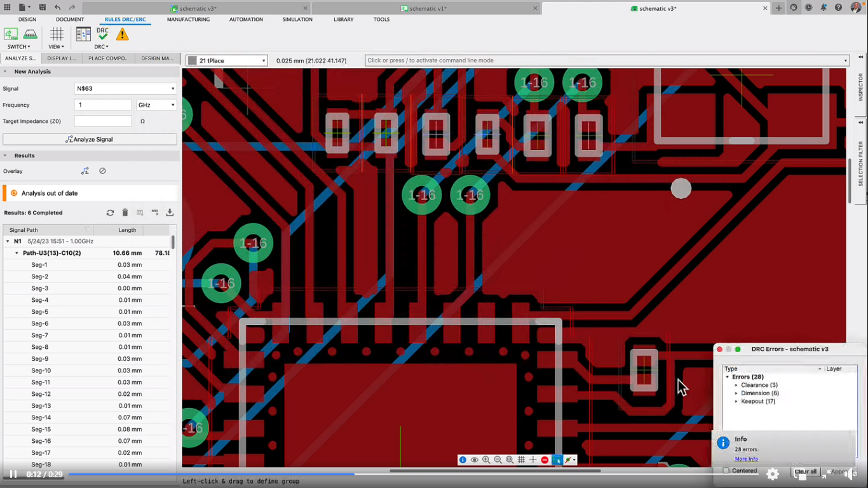868x488 pixels.
Task: Switch to the PLACE COMPO... panel tab
Action: click(109, 58)
